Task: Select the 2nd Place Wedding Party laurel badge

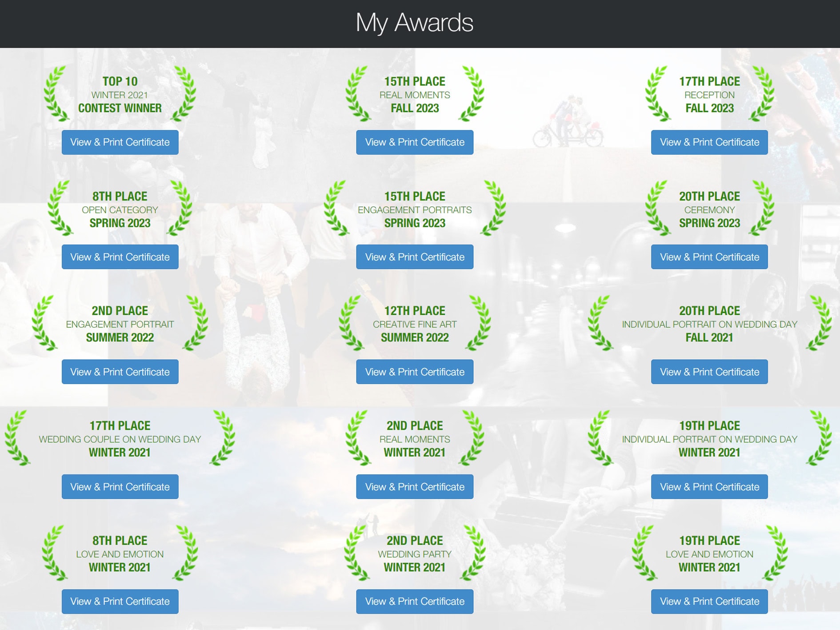Action: click(414, 554)
